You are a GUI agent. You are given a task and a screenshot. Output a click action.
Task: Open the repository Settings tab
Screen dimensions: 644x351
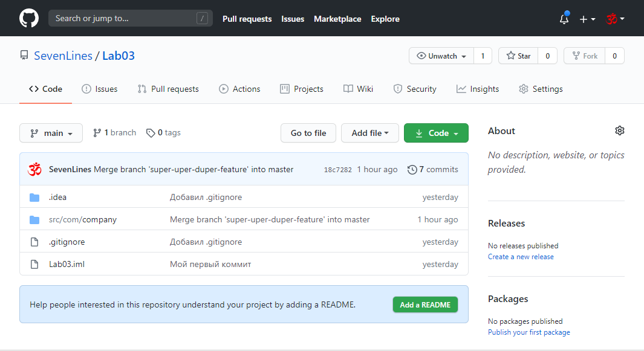(541, 89)
